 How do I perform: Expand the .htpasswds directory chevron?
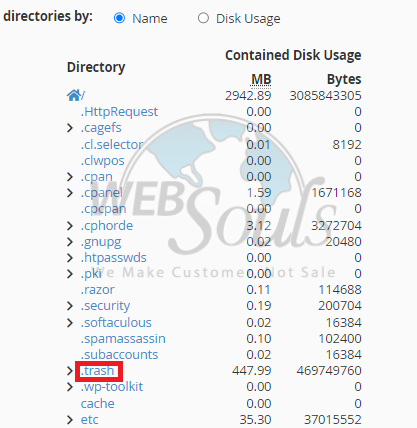70,258
